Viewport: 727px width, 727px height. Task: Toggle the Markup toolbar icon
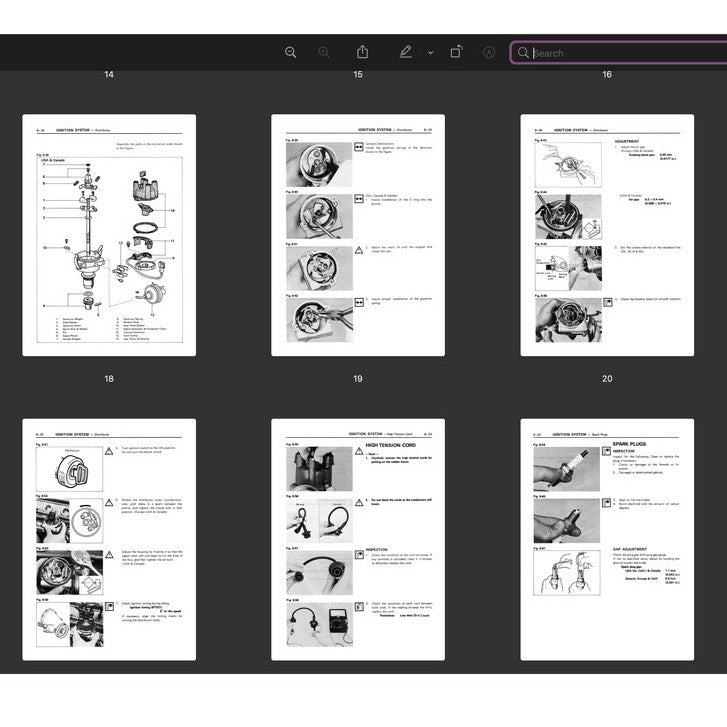pyautogui.click(x=489, y=53)
